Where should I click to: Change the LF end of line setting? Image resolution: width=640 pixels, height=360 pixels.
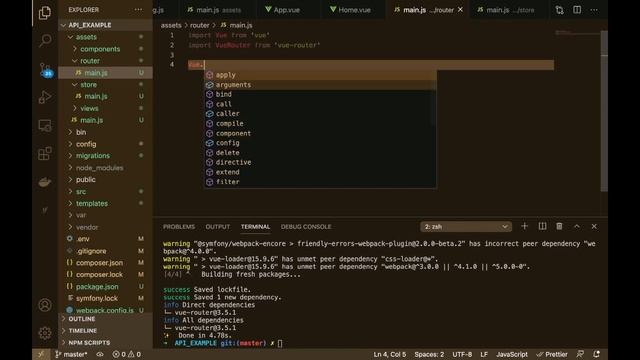click(x=484, y=354)
